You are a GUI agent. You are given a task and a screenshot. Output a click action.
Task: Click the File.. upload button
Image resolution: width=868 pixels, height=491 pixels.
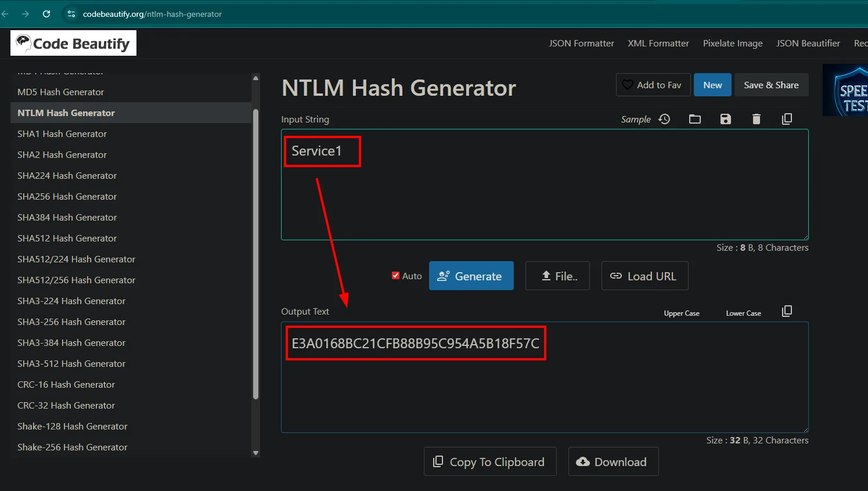point(557,276)
